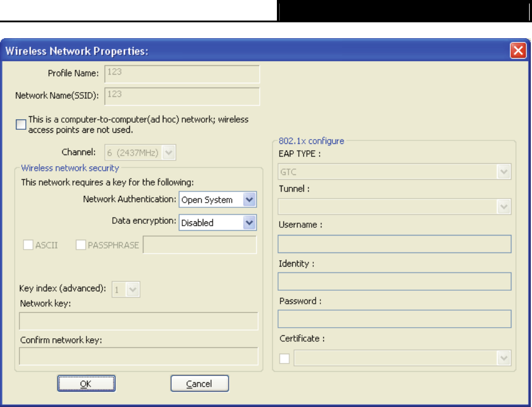Open the Certificate dropdown
The image size is (532, 407).
tap(403, 358)
